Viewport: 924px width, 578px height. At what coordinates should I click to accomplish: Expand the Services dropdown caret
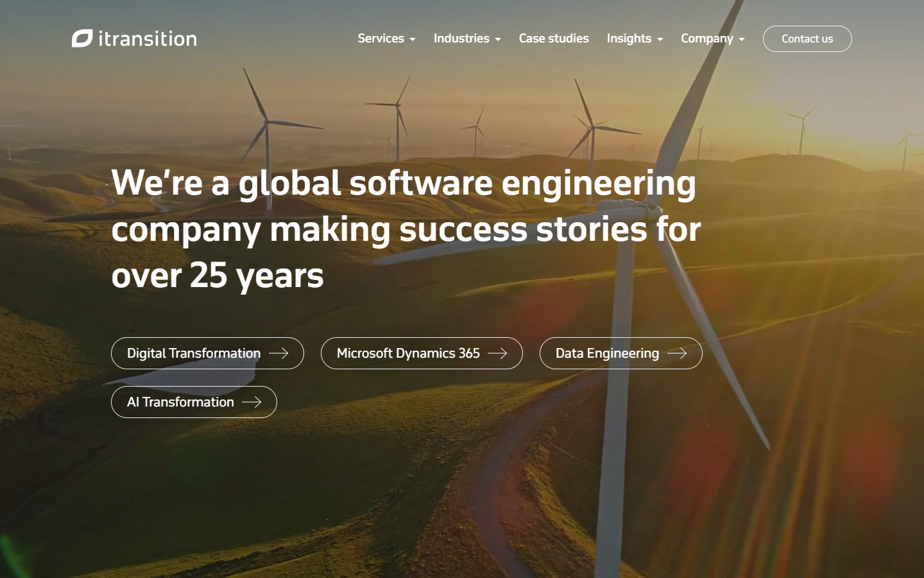pos(413,40)
